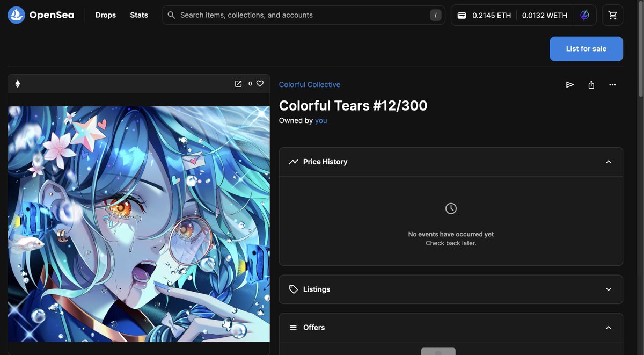Viewport: 644px width, 355px height.
Task: Click the wallet card icon
Action: [x=462, y=15]
